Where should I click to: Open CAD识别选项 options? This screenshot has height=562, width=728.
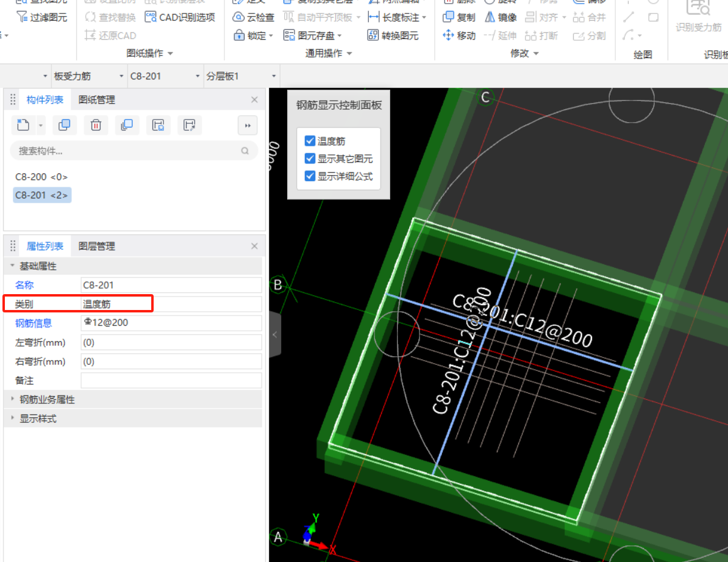point(180,17)
